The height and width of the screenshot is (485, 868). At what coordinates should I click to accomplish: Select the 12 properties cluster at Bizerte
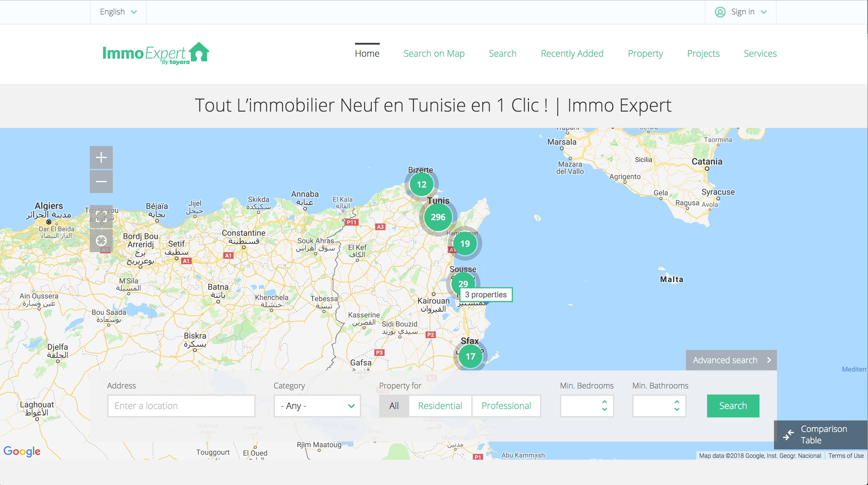click(421, 184)
